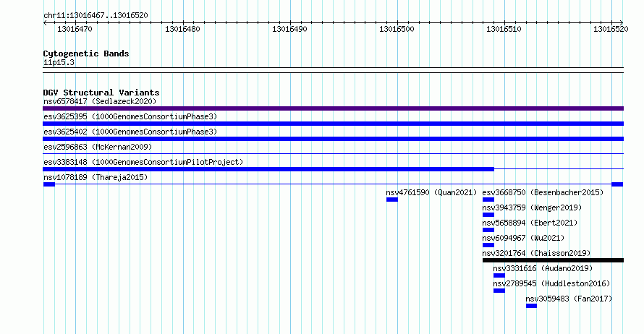
Task: Open esv3668750 (Besenbacher2015) label
Action: pyautogui.click(x=543, y=192)
